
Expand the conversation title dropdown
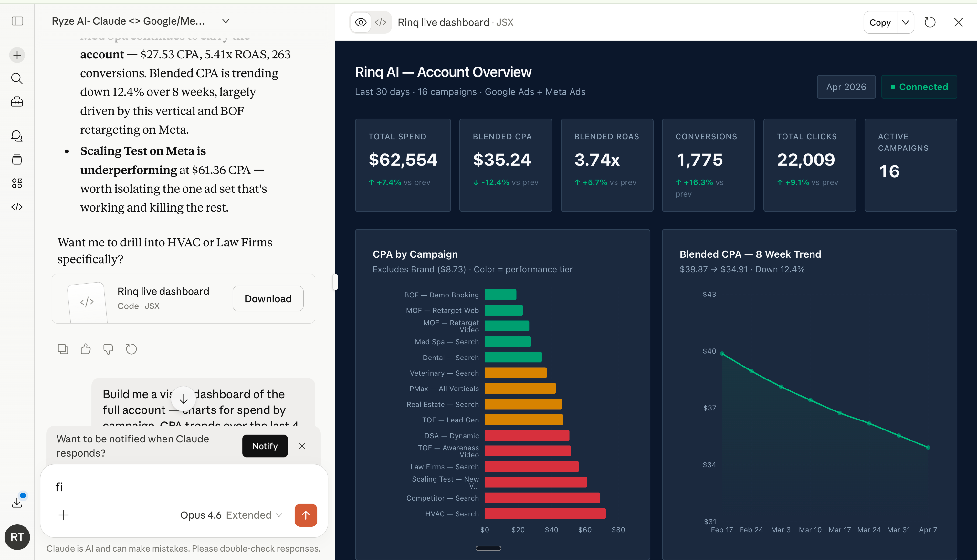[x=226, y=21]
